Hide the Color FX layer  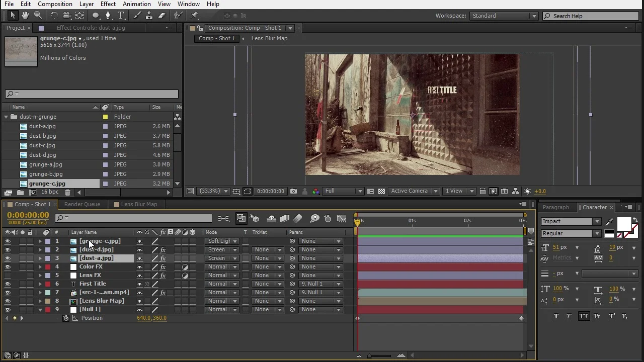tap(7, 267)
